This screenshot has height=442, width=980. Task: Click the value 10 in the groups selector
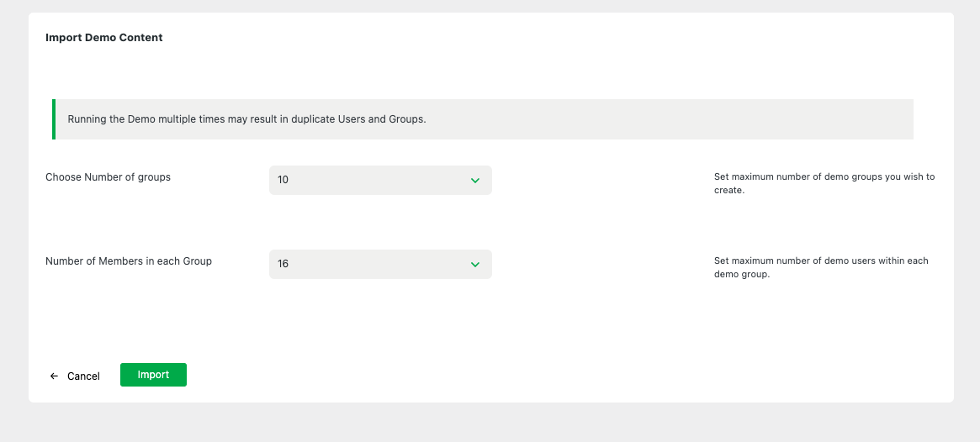(283, 180)
